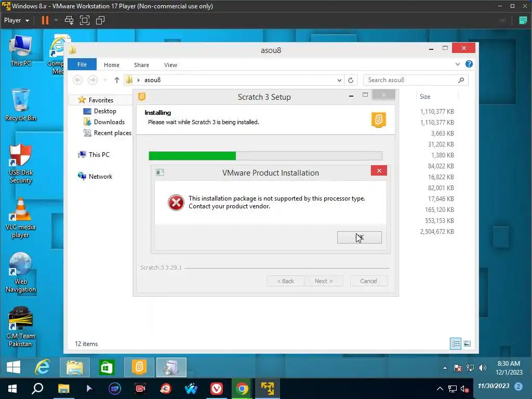Switch to the Share ribbon tab
Viewport: 532px width, 399px height.
click(141, 65)
